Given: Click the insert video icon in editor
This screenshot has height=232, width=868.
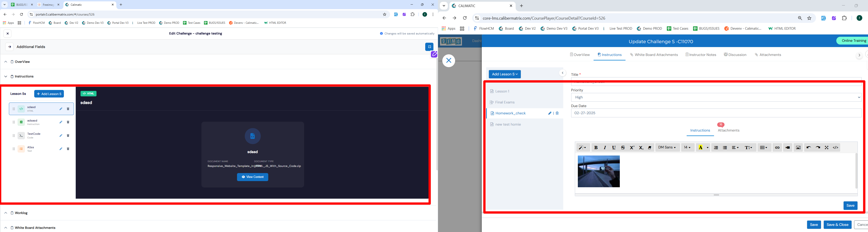Looking at the screenshot, I should [x=788, y=148].
